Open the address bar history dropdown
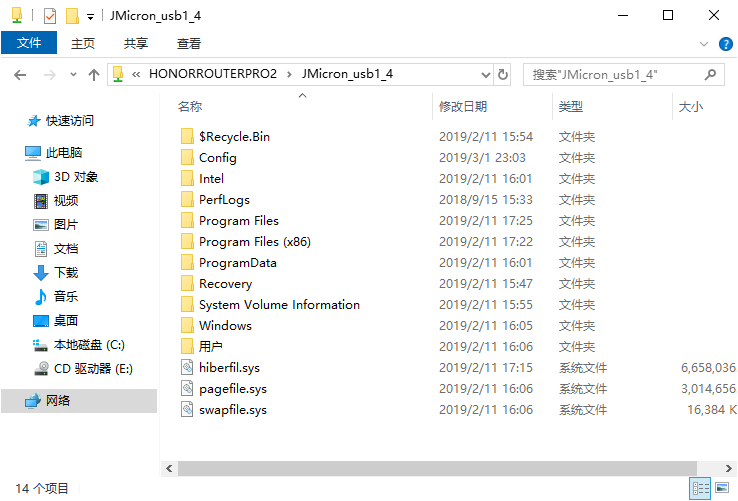The width and height of the screenshot is (738, 501). point(485,75)
